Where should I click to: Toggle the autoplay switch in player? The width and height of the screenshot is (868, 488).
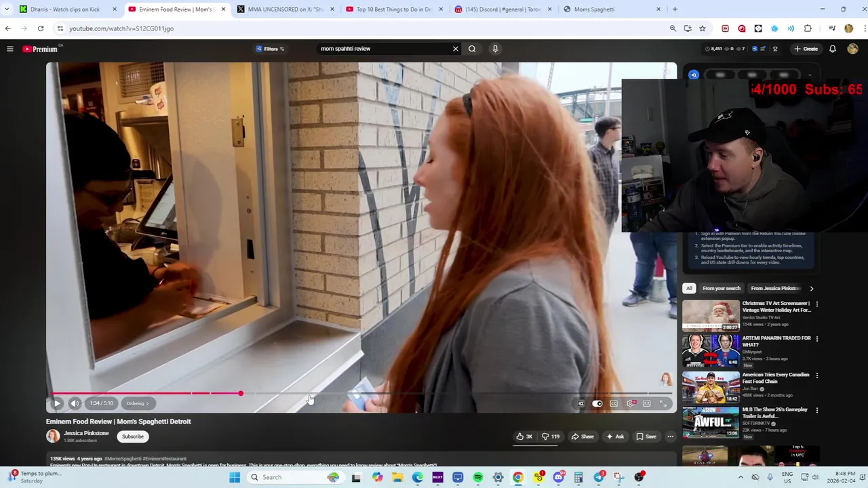[597, 403]
